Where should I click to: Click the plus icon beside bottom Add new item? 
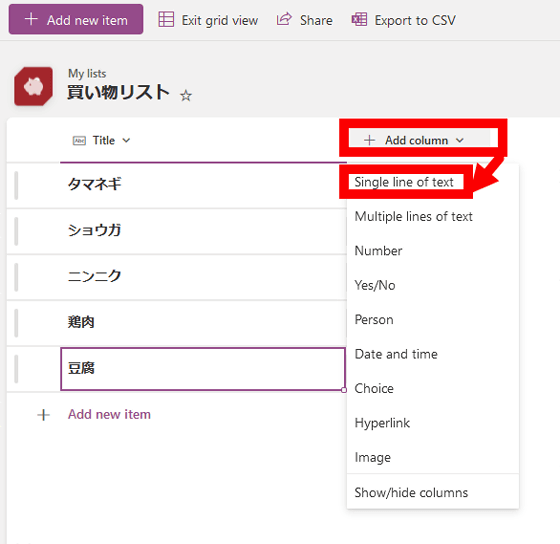44,415
